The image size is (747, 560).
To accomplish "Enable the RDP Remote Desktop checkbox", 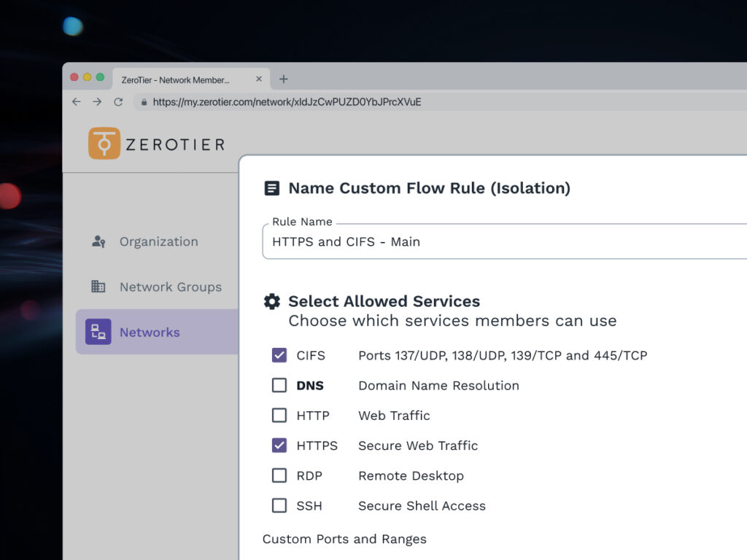I will [x=279, y=475].
